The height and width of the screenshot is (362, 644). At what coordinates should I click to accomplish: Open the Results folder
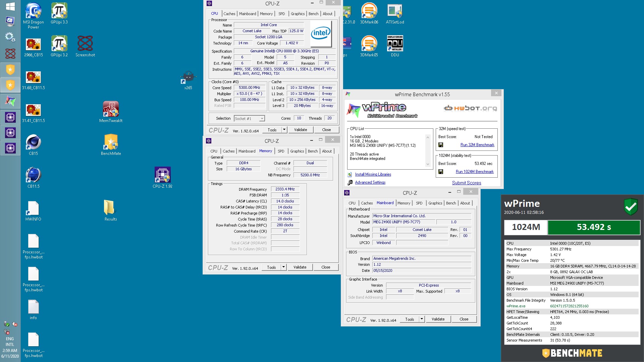[111, 210]
